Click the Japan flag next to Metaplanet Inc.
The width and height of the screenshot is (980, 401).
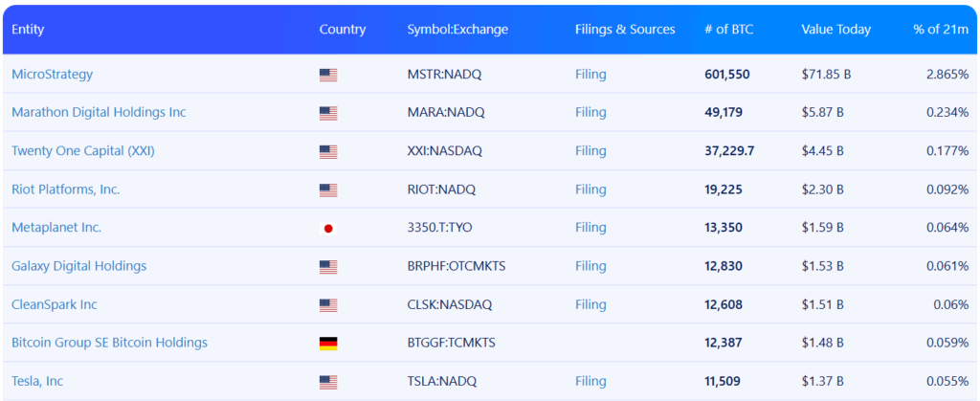328,229
